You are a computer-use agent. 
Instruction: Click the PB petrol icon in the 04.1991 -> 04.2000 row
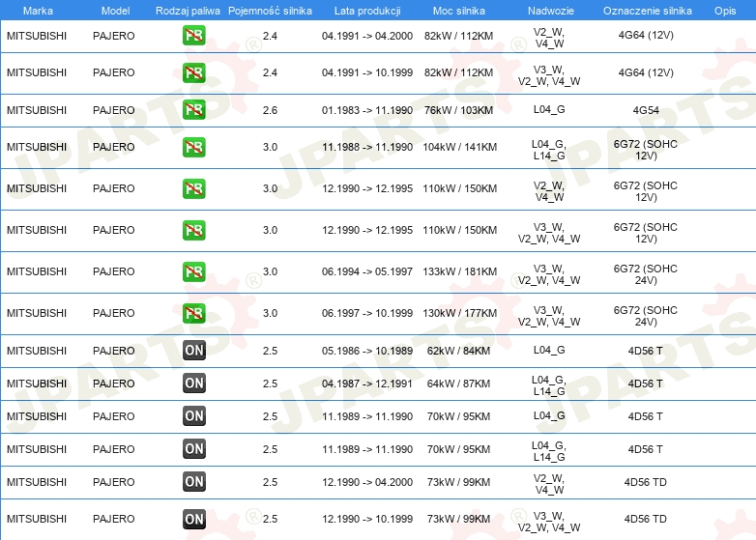[x=193, y=35]
